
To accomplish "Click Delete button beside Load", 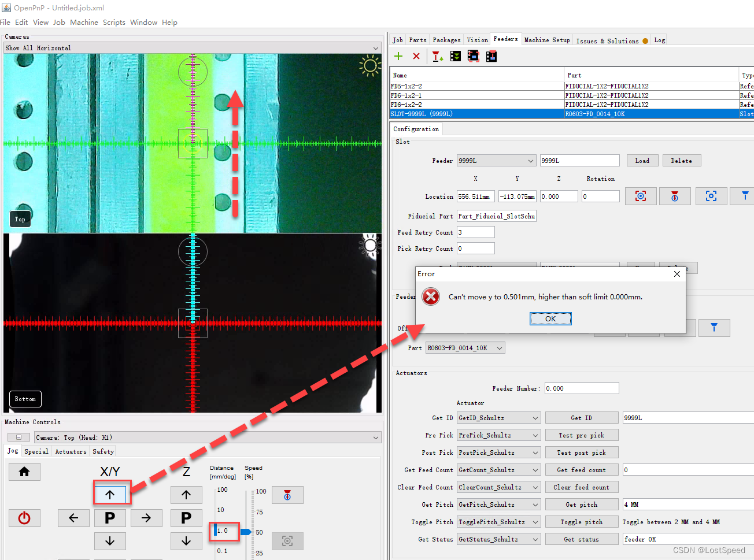I will 681,161.
